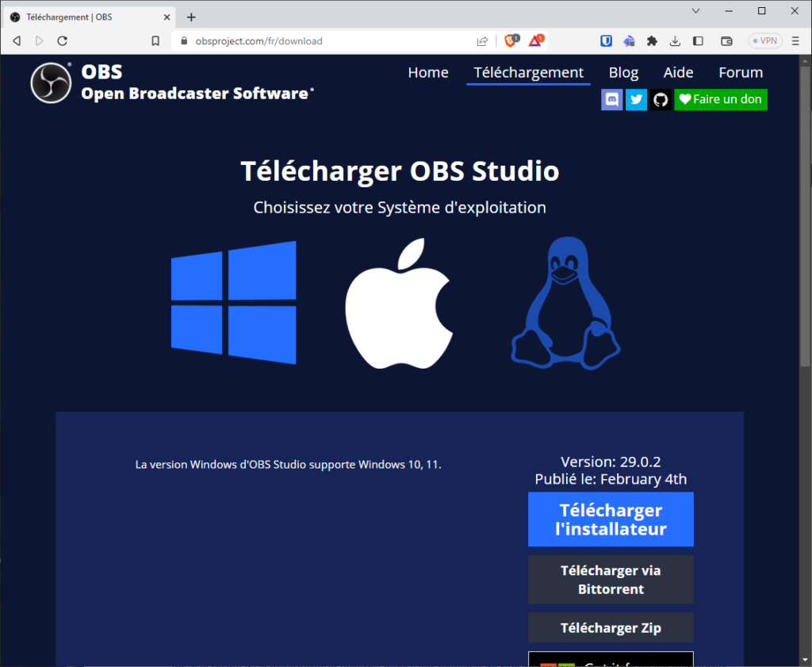
Task: Open the Brave Shields lion icon
Action: pyautogui.click(x=511, y=40)
